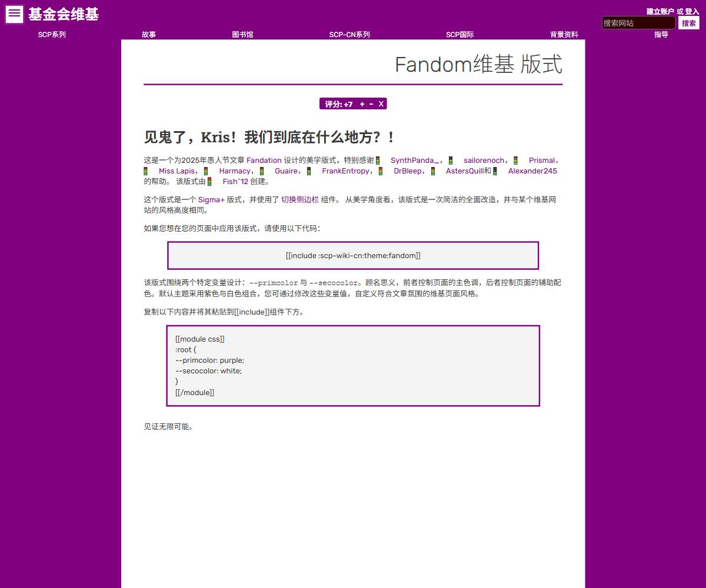Image resolution: width=706 pixels, height=588 pixels.
Task: Follow the Fandation article link
Action: (x=264, y=161)
